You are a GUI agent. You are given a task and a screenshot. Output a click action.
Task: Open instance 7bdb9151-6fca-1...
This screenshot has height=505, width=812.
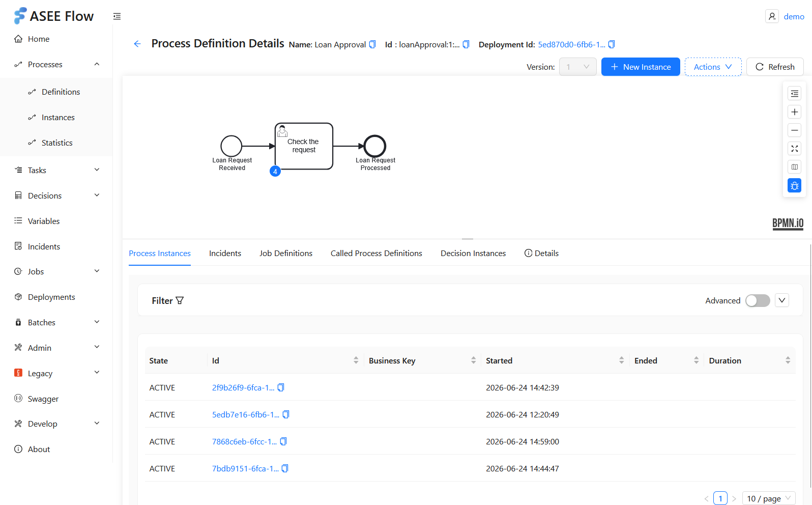tap(245, 468)
